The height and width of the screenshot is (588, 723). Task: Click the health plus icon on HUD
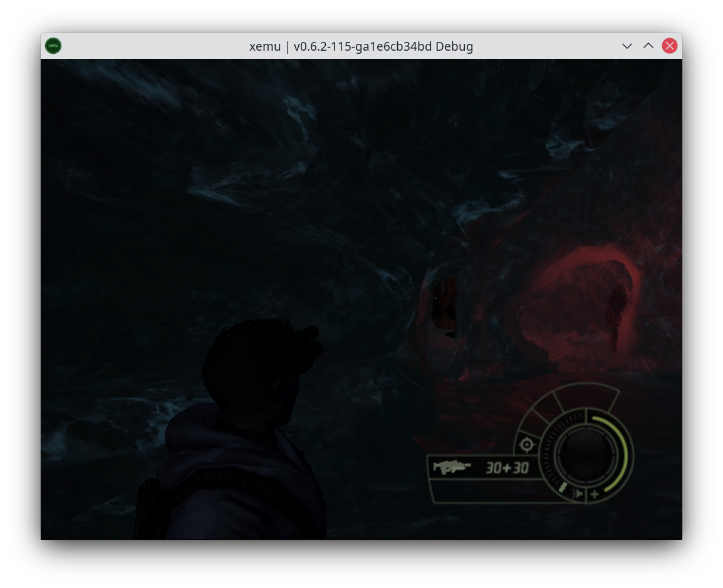click(595, 495)
